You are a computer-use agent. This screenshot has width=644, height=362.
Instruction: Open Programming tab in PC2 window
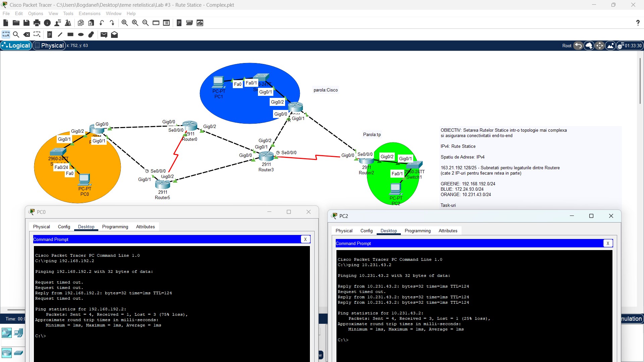(418, 231)
